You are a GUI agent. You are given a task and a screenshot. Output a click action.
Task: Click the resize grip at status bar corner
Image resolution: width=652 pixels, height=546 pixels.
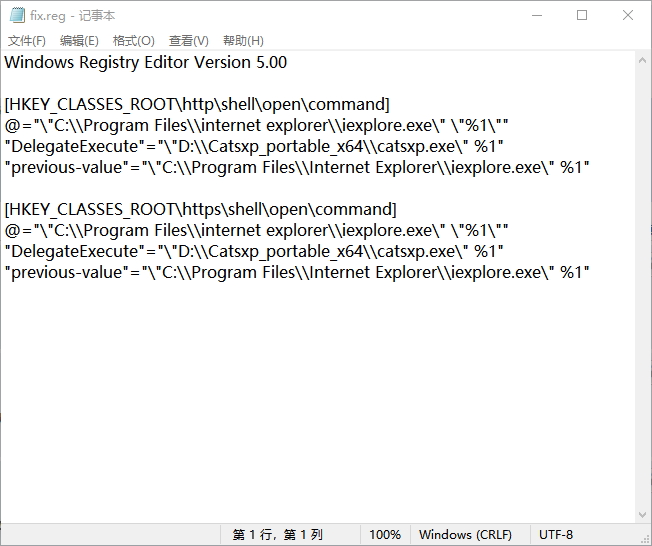pos(645,539)
